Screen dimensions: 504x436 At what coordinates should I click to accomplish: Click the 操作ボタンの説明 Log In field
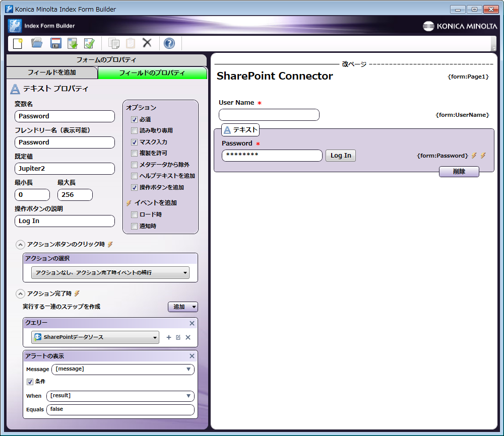65,221
